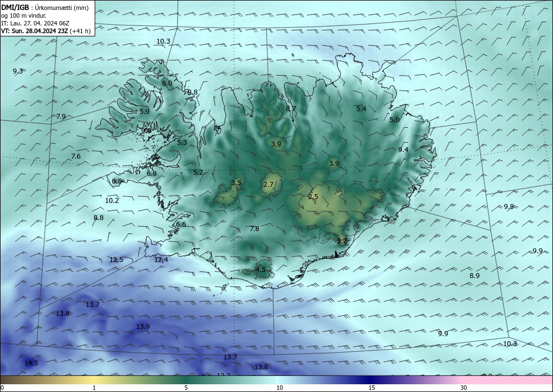553x392 pixels.
Task: Click the 2.5 value over Vatnajökull
Action: coord(313,197)
